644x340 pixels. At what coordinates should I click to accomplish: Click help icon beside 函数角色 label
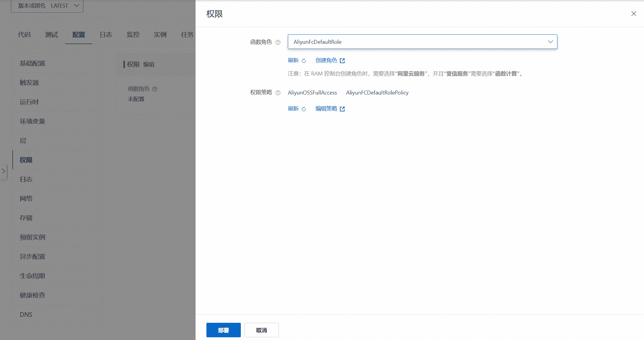(278, 42)
